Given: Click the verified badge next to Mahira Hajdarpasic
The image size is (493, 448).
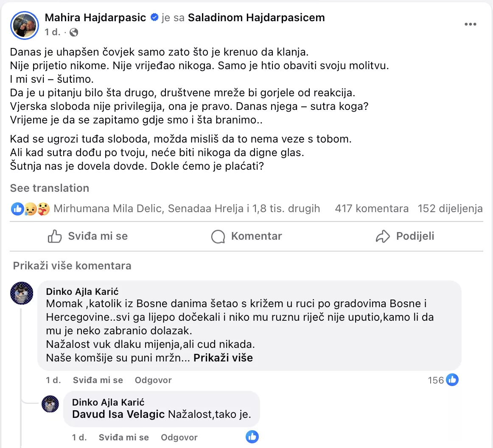Looking at the screenshot, I should (154, 18).
